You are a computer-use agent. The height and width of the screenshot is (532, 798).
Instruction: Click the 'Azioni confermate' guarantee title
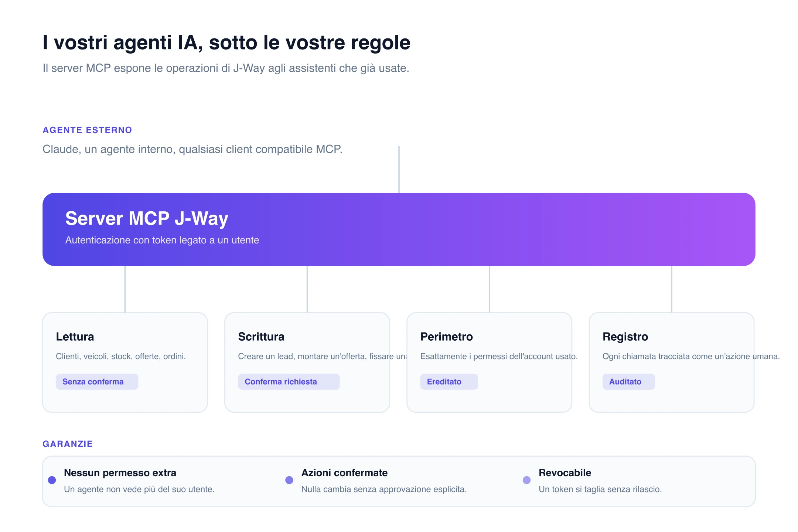click(344, 473)
